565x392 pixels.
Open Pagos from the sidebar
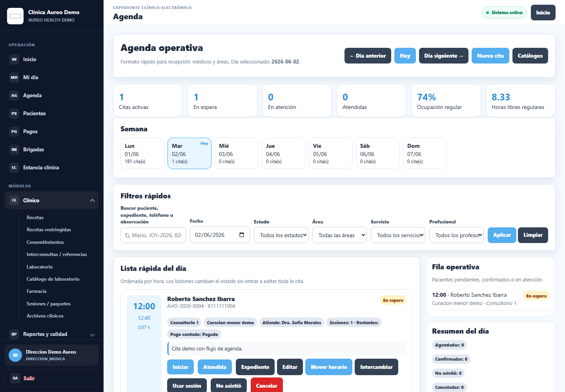pyautogui.click(x=51, y=132)
